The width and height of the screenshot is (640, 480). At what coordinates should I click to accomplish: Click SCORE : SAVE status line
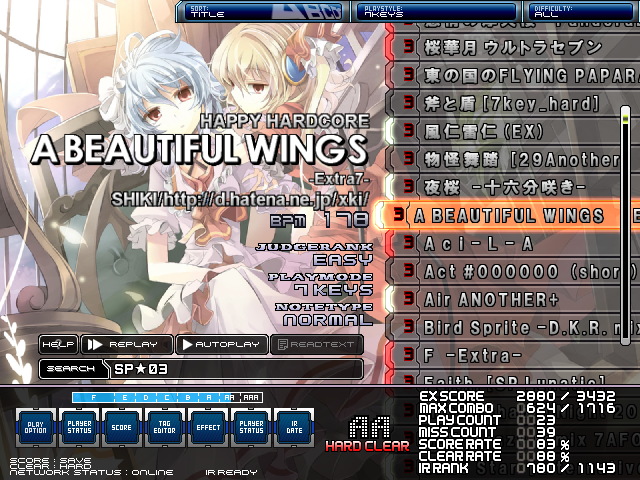coord(51,460)
